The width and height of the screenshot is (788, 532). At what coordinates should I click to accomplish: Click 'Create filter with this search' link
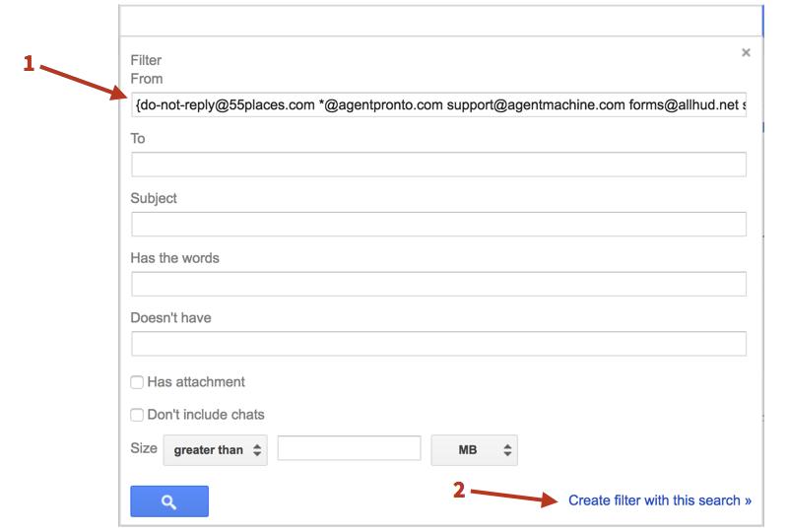tap(659, 500)
